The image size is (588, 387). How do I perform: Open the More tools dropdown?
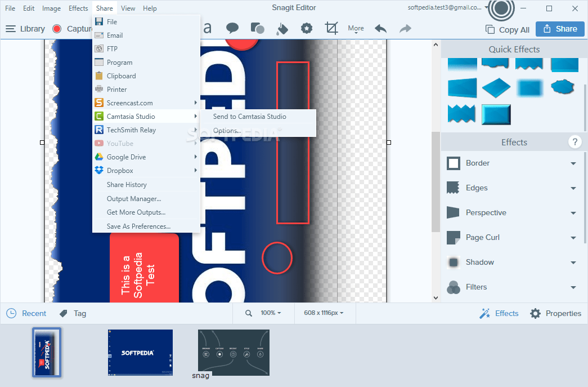pos(356,29)
